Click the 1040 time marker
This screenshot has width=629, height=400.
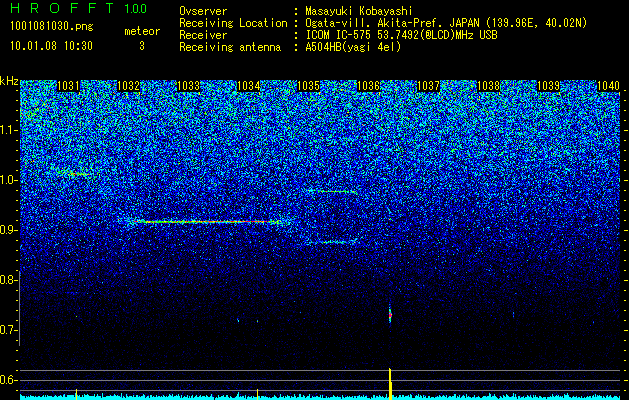tap(608, 86)
